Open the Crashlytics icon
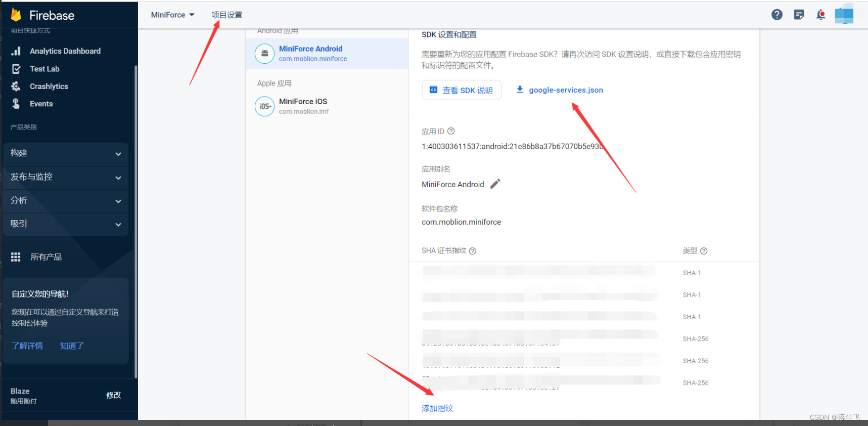868x426 pixels. point(16,87)
